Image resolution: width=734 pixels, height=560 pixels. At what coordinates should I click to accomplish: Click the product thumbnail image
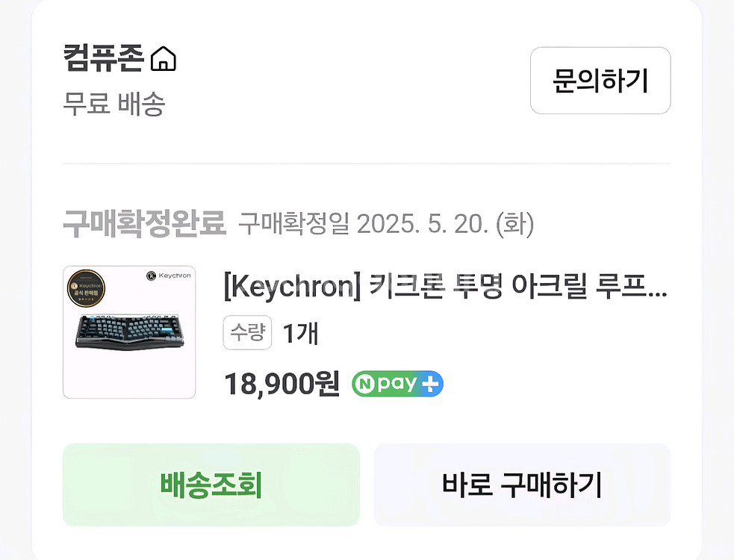128,332
